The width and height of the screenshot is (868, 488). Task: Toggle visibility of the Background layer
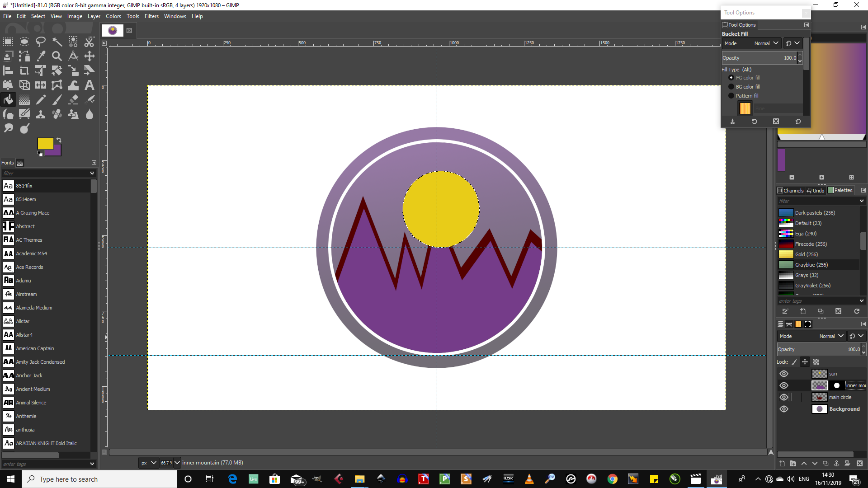(784, 409)
